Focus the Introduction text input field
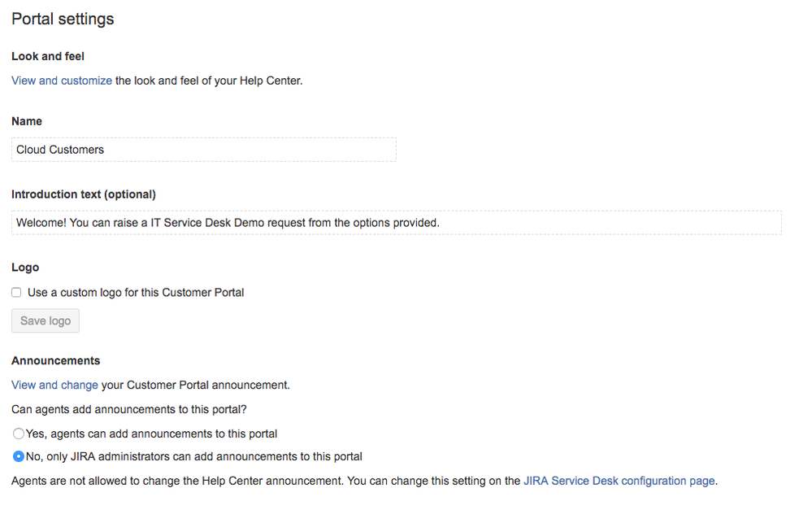 click(397, 223)
